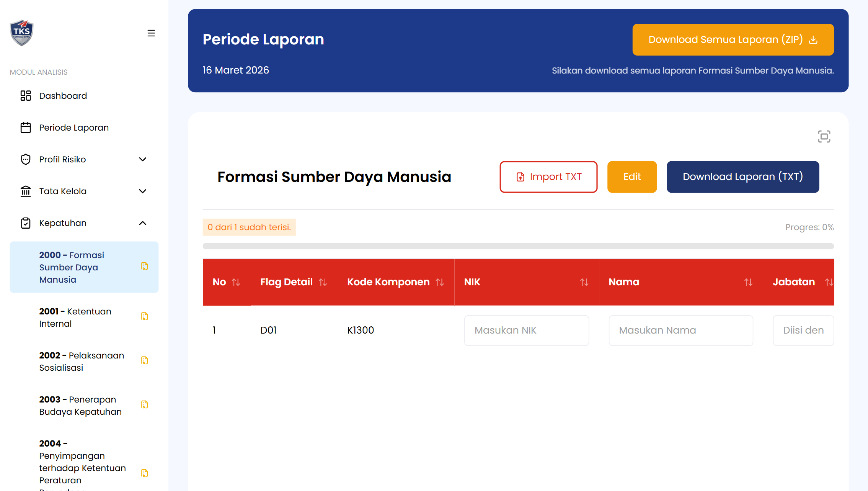Screen dimensions: 868x491
Task: Expand the Profil Risiko submenu
Action: [143, 159]
